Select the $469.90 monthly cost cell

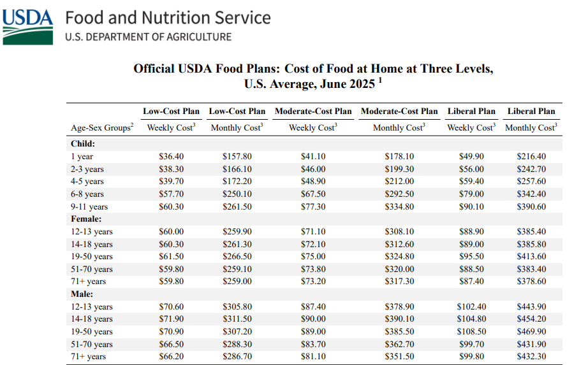(x=531, y=332)
